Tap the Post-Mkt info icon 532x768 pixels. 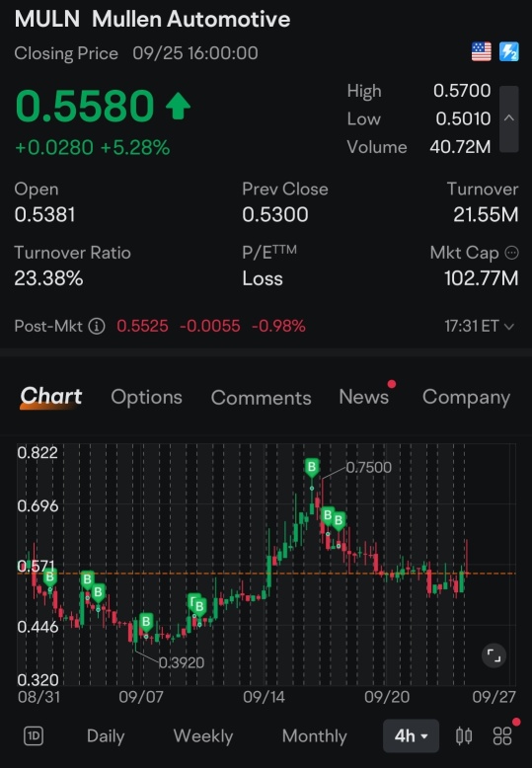coord(97,326)
